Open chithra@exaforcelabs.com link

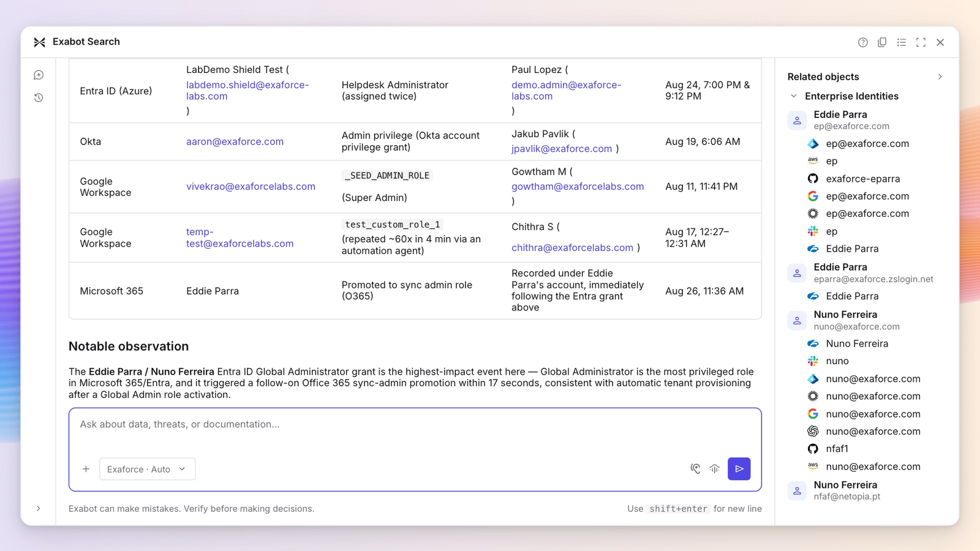[x=572, y=248]
